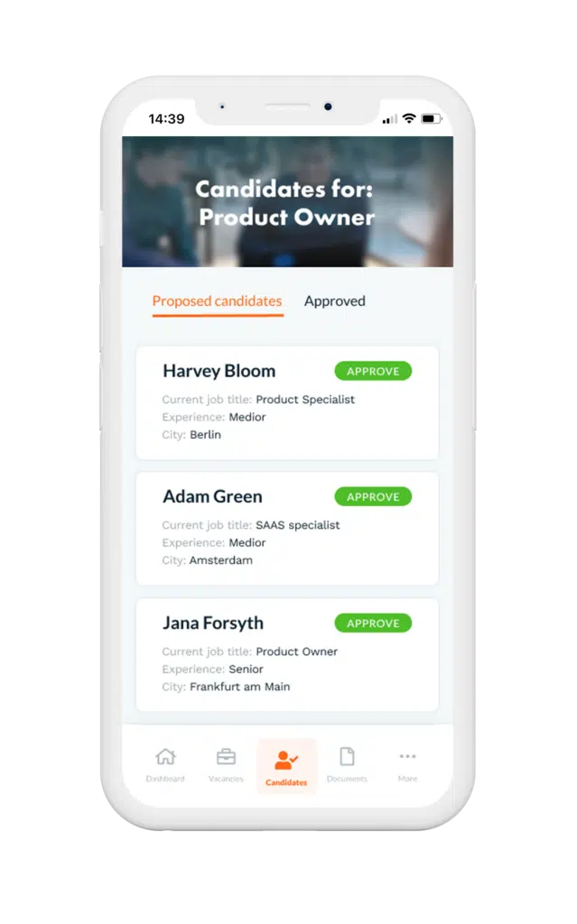
Task: Tap the Product Owner header banner
Action: coord(287,201)
